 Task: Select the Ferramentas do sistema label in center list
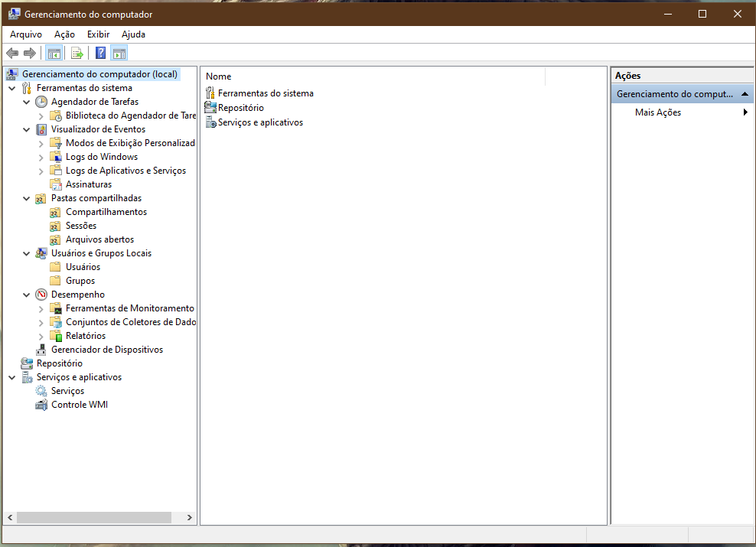(266, 93)
